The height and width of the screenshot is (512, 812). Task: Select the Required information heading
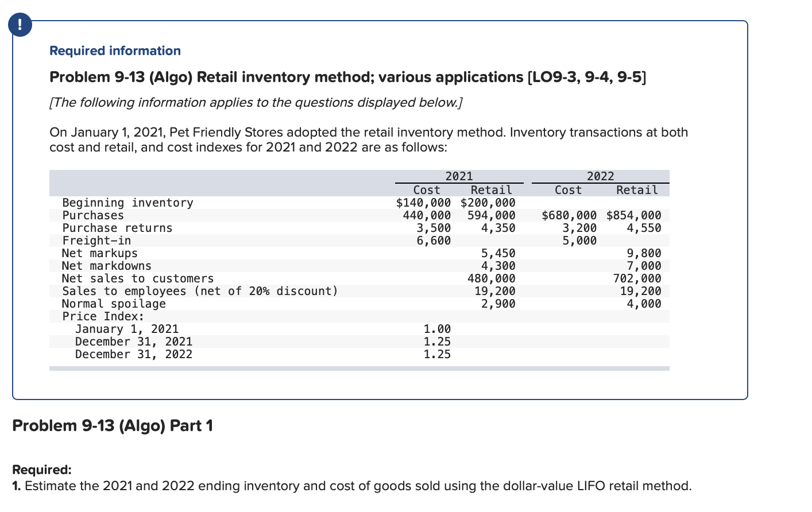click(x=114, y=51)
